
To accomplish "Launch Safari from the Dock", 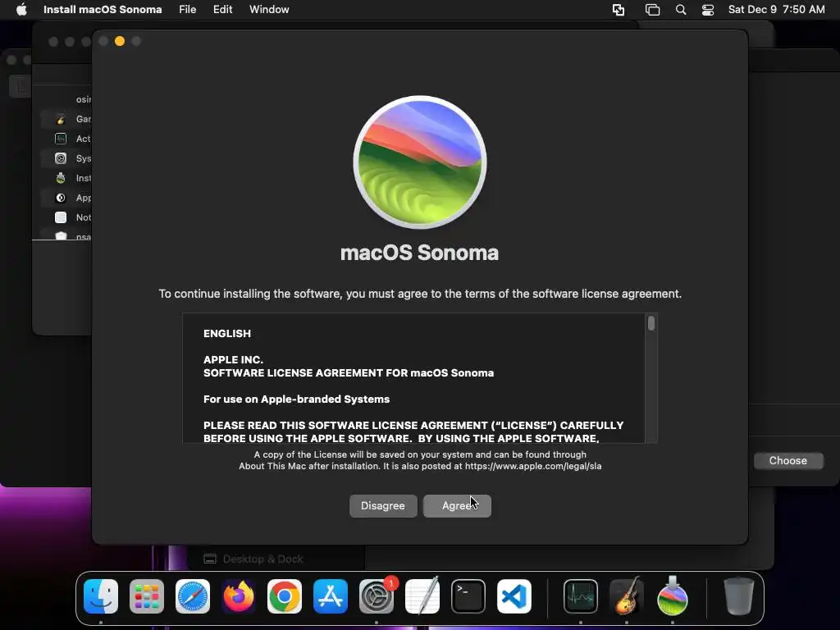I will pos(193,596).
